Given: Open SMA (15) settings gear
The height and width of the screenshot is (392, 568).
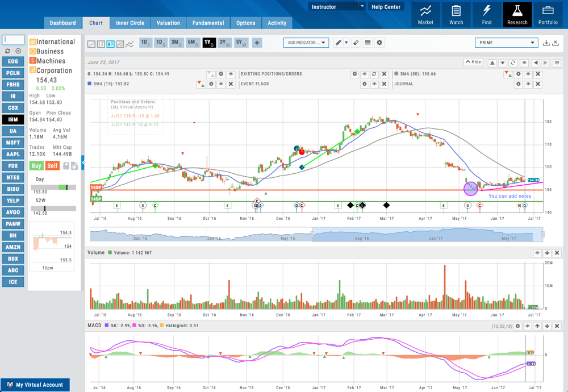Looking at the screenshot, I should click(x=211, y=84).
